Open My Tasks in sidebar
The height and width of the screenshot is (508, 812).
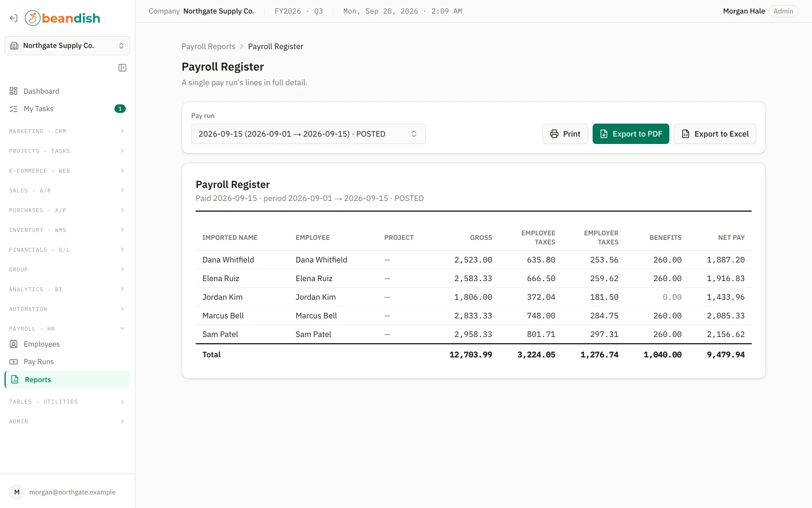tap(67, 108)
